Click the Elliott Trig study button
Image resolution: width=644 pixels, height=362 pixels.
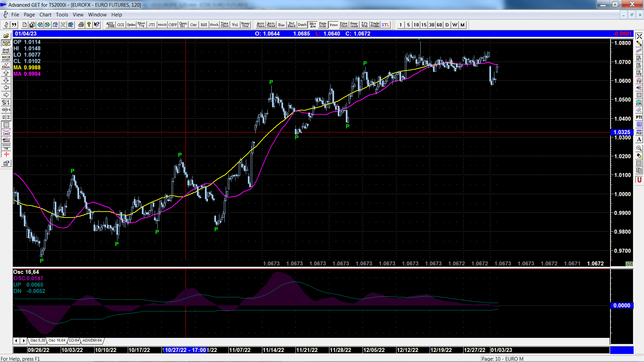point(141,25)
